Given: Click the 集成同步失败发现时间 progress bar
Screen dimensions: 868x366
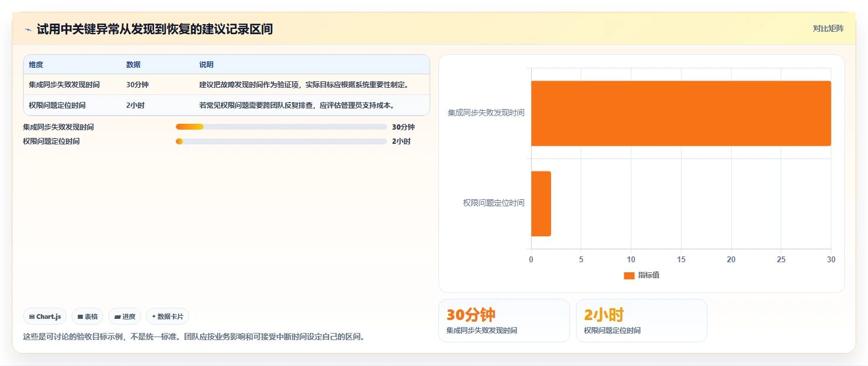Looking at the screenshot, I should [281, 127].
